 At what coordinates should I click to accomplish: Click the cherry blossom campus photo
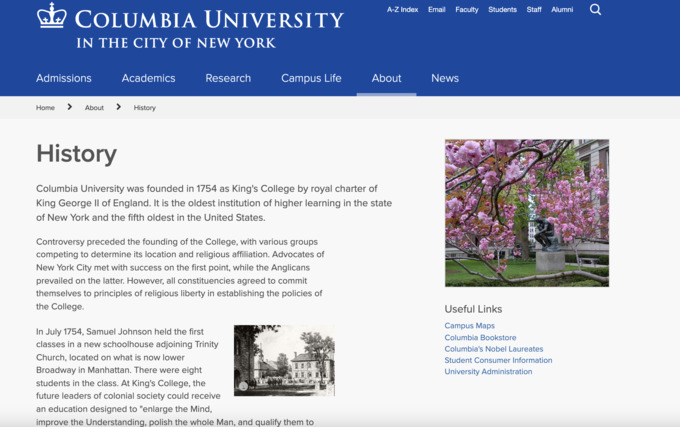526,213
